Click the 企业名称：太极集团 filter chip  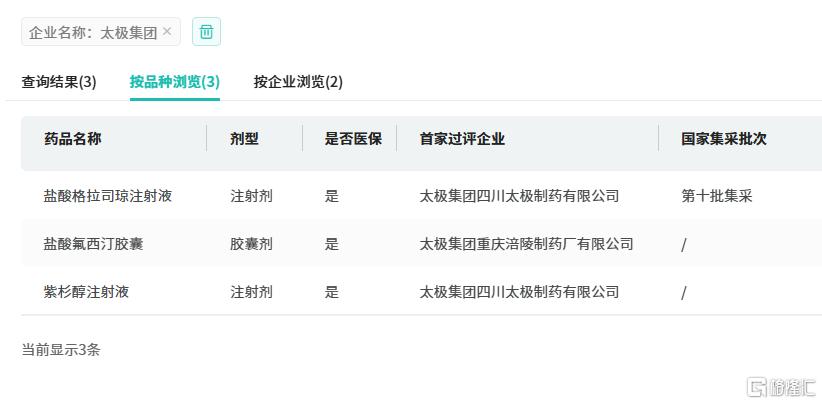click(101, 32)
